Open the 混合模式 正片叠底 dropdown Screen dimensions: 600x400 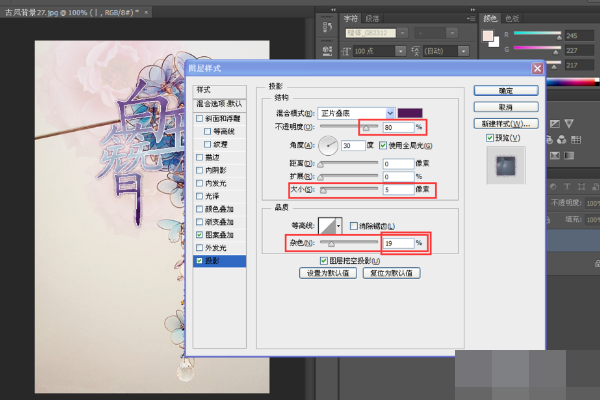[356, 113]
